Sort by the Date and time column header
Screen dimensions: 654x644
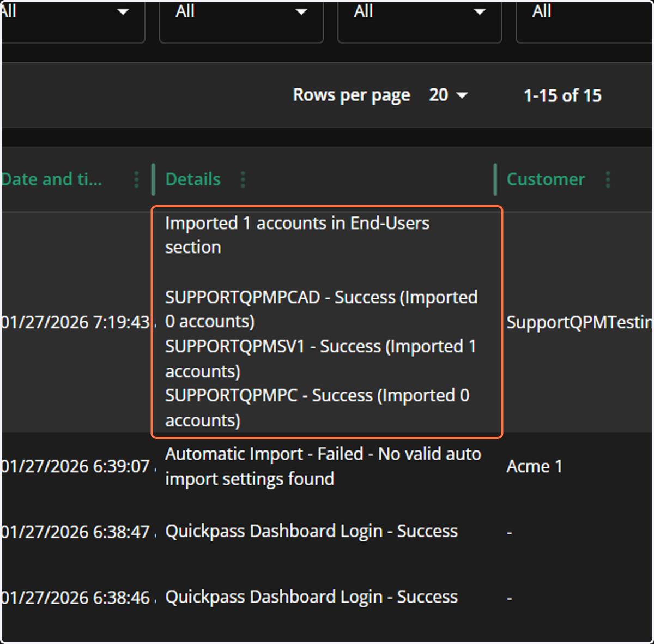(52, 179)
